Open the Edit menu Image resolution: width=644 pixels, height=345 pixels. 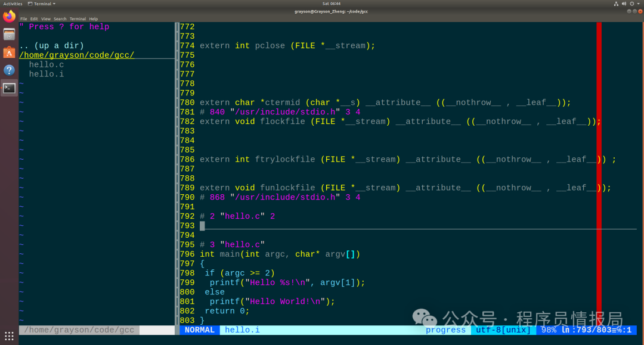pyautogui.click(x=34, y=19)
